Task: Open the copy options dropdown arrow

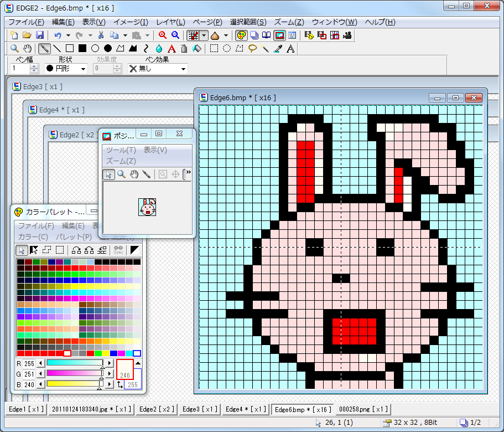Action: (125, 35)
